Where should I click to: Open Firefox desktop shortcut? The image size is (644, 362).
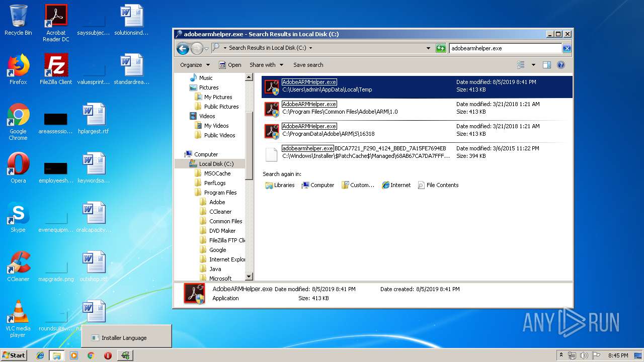(x=18, y=69)
